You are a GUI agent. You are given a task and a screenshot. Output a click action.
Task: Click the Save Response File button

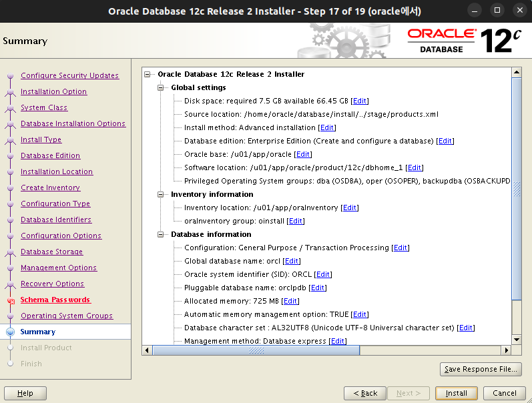point(481,369)
